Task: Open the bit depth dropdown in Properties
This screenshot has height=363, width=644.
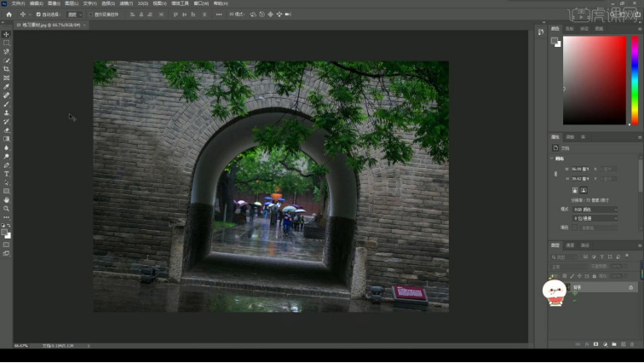Action: pos(595,218)
